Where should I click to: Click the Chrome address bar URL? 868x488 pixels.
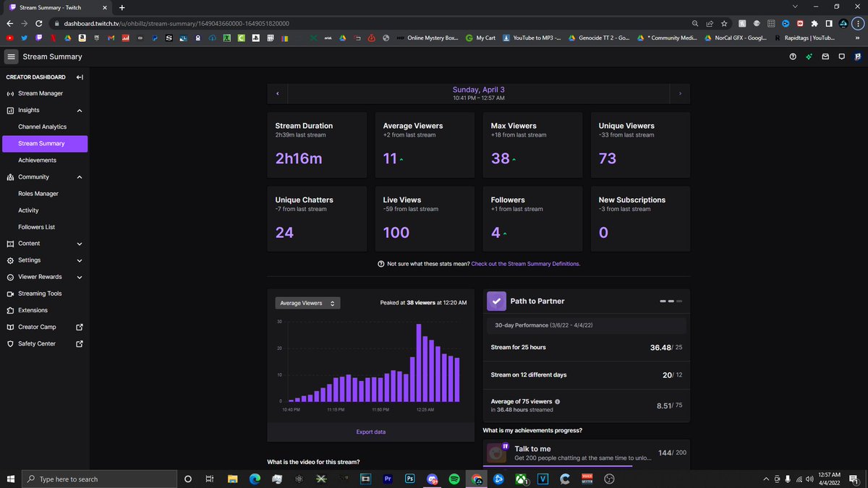[x=176, y=23]
